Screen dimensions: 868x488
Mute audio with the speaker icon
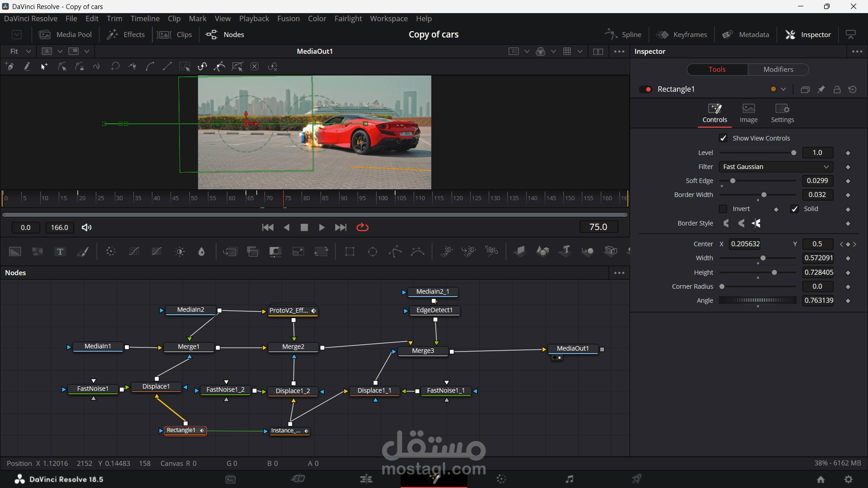(86, 227)
